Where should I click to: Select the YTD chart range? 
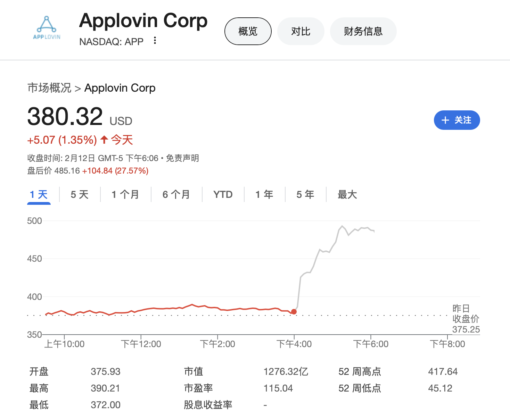223,194
